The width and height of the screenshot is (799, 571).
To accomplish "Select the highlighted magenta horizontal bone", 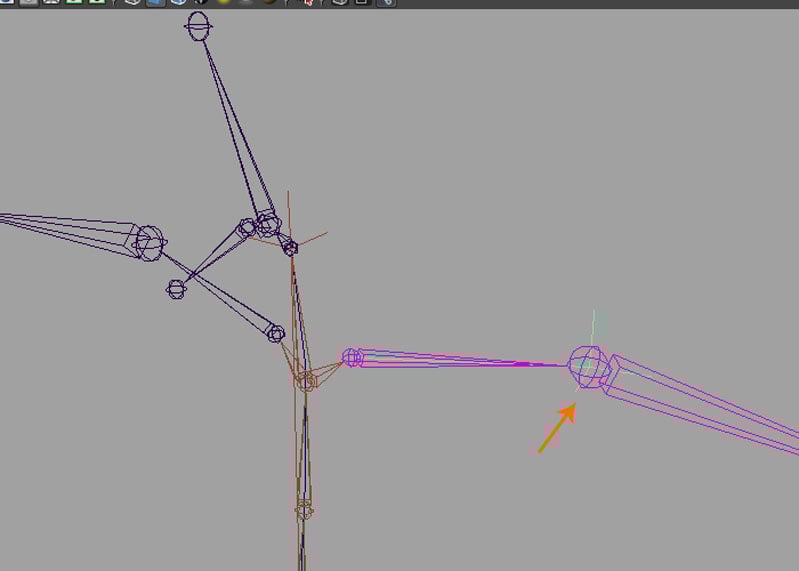I will [464, 359].
